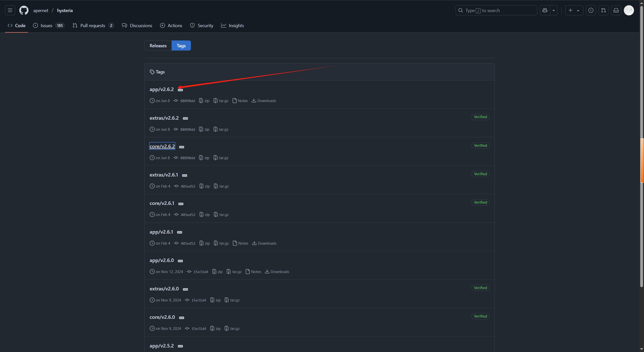Open the Insights tab
The width and height of the screenshot is (644, 352).
pos(232,25)
